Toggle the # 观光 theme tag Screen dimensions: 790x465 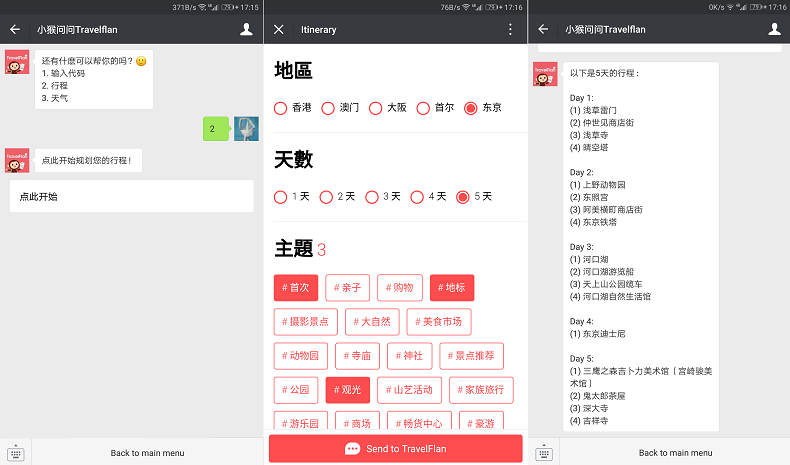pyautogui.click(x=348, y=390)
